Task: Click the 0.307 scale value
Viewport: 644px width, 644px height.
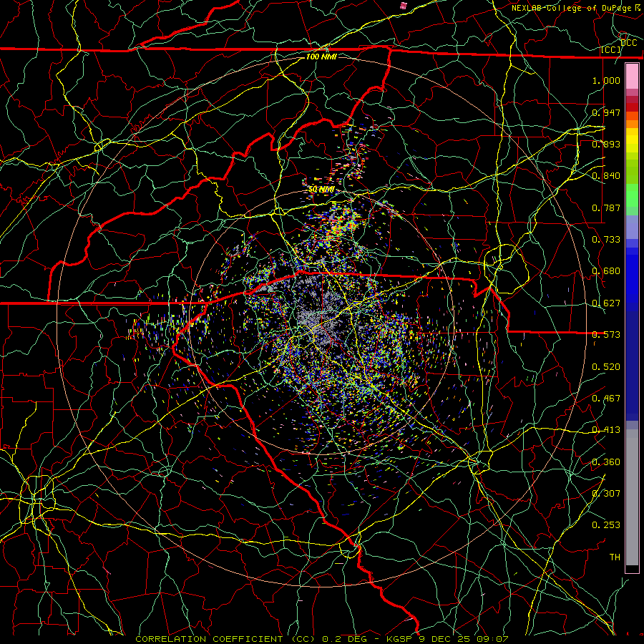Action: 606,494
